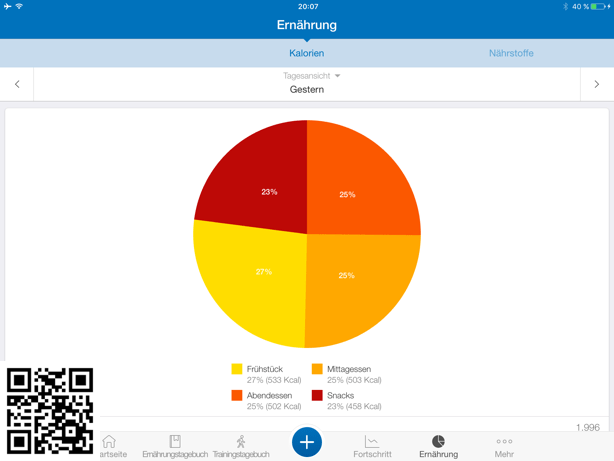Tap the dark red Snacks legend swatch
The height and width of the screenshot is (461, 614).
click(317, 395)
